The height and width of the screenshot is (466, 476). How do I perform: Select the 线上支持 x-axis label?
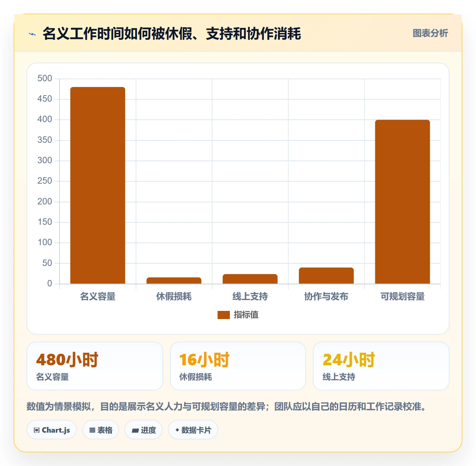click(250, 297)
